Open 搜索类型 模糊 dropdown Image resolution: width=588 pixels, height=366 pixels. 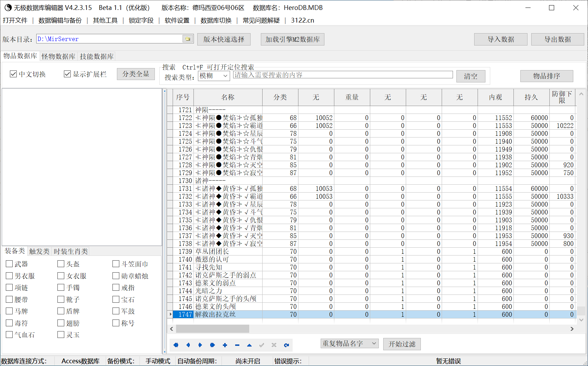[x=214, y=76]
